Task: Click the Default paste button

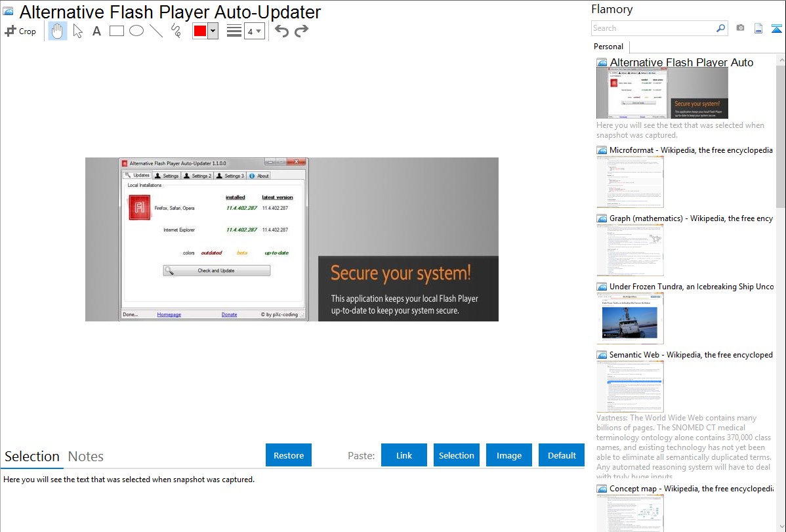Action: pos(562,455)
